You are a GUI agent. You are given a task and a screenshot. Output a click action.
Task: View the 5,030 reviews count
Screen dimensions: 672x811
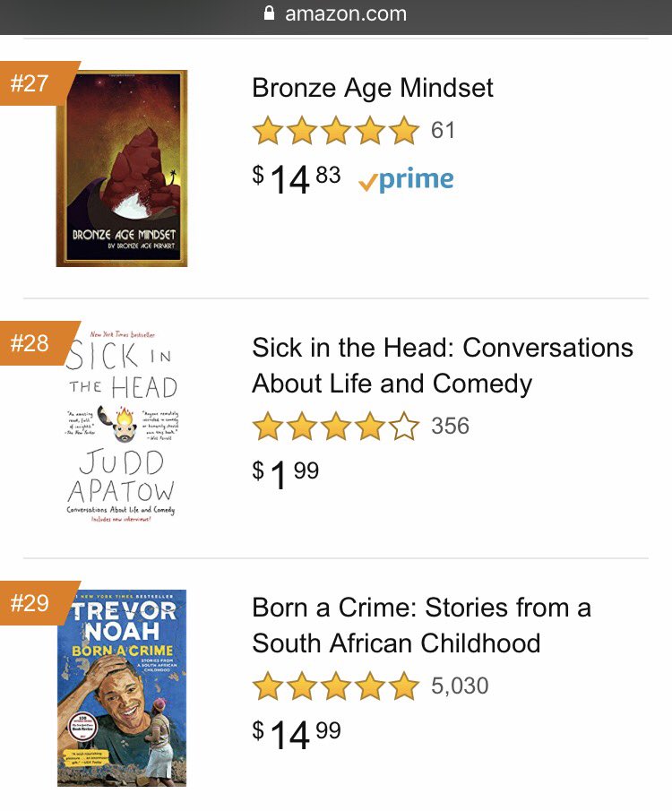460,686
